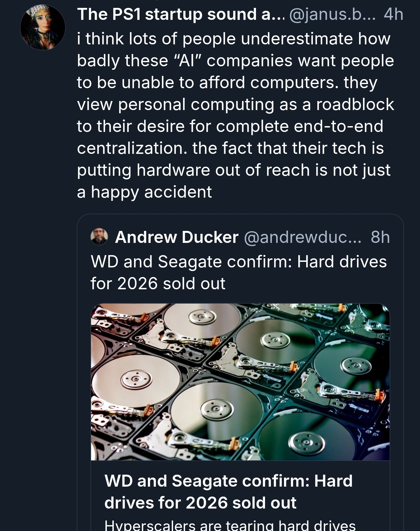Open the quoted post's 8h timestamp
The image size is (420, 531).
click(380, 237)
